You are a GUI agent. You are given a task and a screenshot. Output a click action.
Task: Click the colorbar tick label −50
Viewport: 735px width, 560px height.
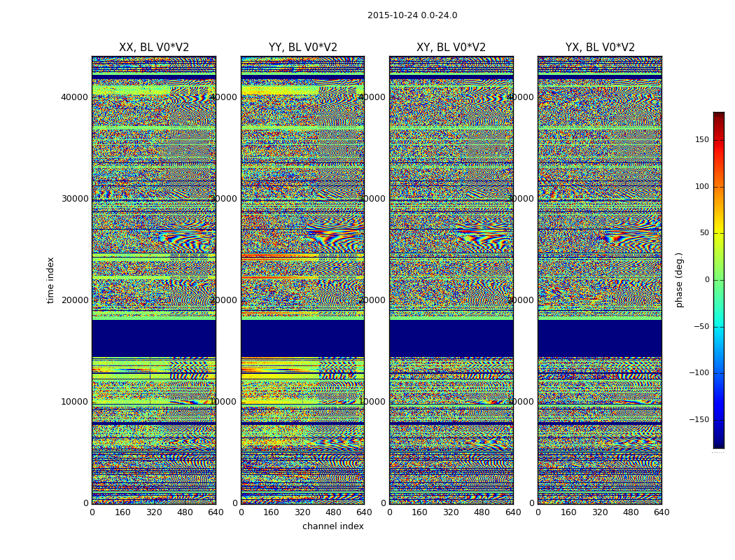(701, 327)
